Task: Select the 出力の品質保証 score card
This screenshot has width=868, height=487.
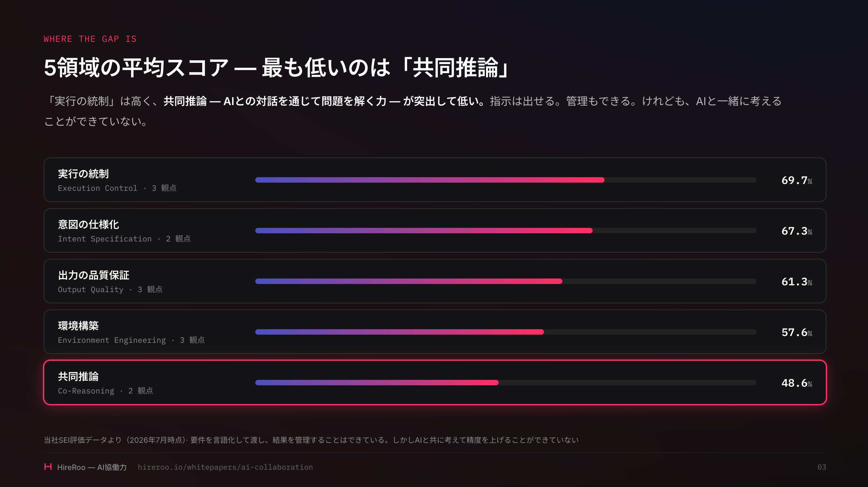Action: click(435, 281)
